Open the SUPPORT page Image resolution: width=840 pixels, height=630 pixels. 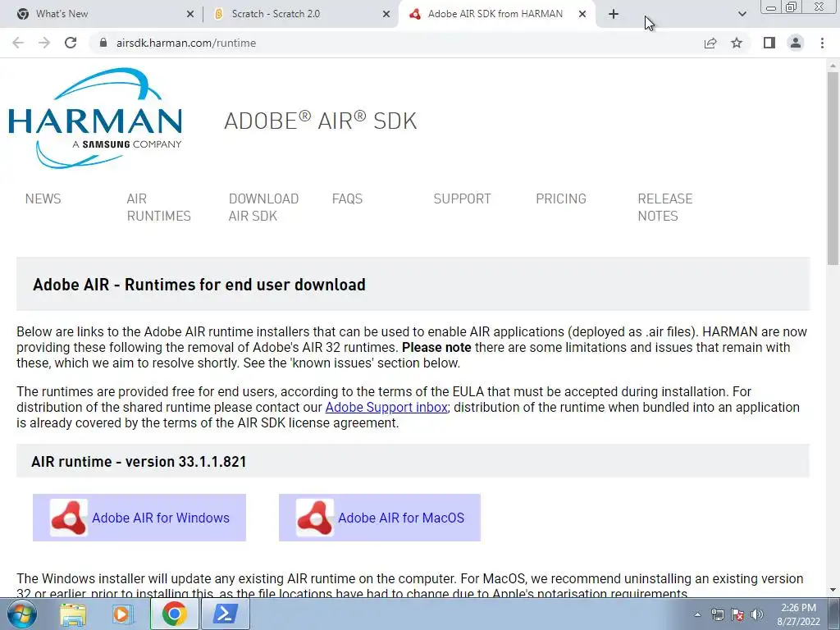462,199
